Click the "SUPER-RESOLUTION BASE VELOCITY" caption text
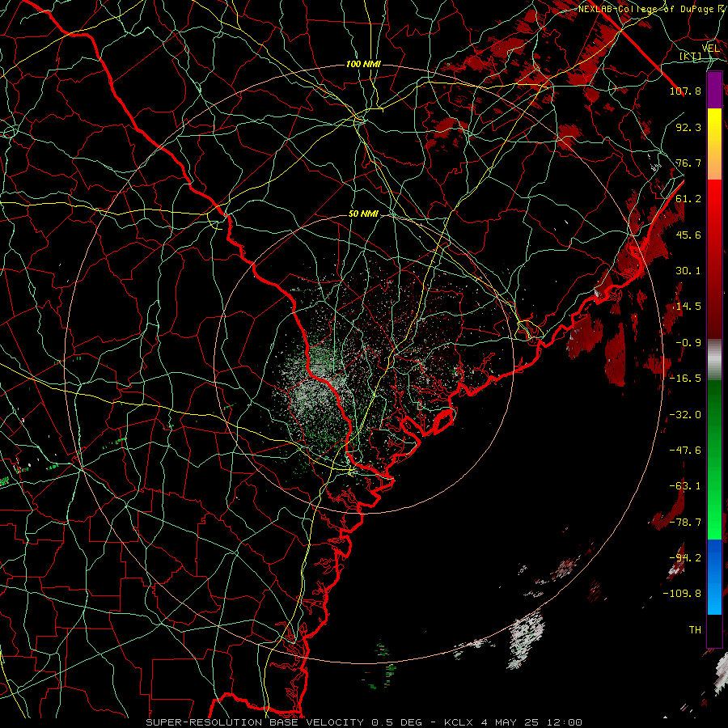This screenshot has width=728, height=728. (255, 722)
